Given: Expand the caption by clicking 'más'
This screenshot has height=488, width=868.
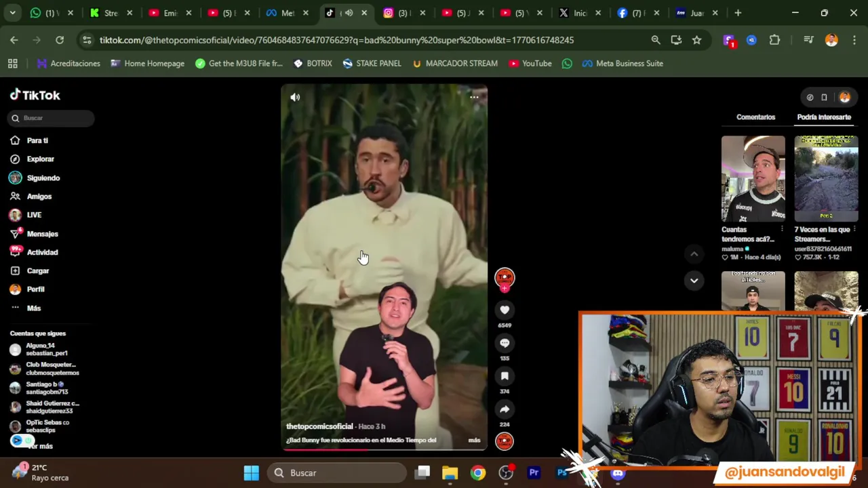Looking at the screenshot, I should point(474,440).
